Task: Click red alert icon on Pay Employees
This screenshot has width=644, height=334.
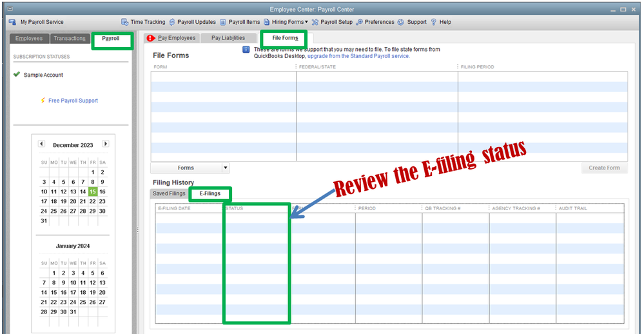Action: pos(151,38)
